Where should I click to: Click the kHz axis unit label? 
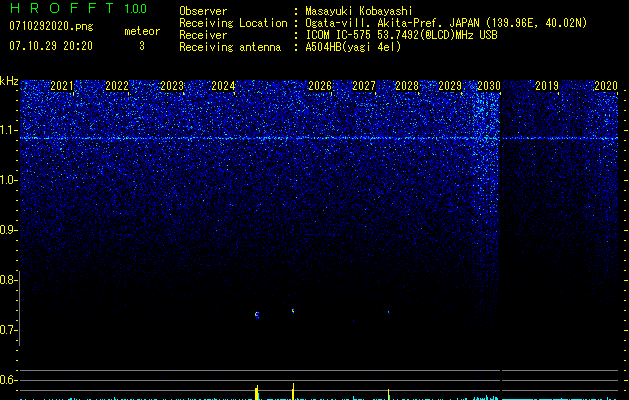pos(9,81)
